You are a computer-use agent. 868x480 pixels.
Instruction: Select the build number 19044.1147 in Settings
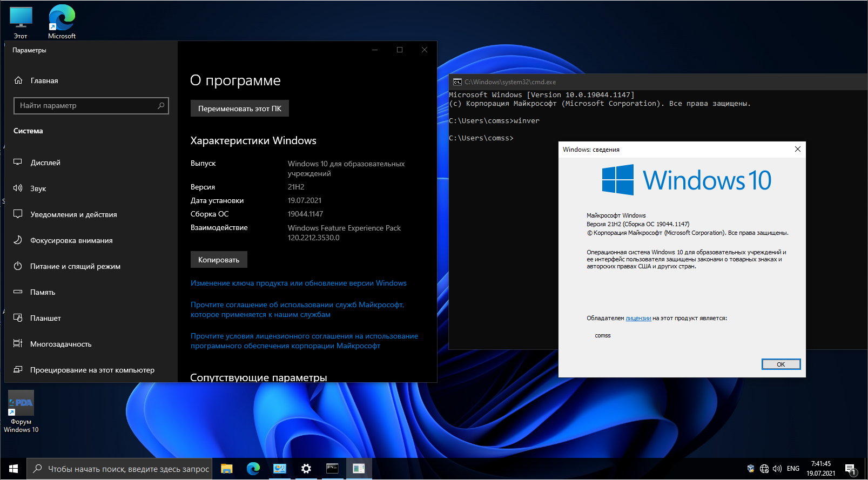[x=306, y=214]
